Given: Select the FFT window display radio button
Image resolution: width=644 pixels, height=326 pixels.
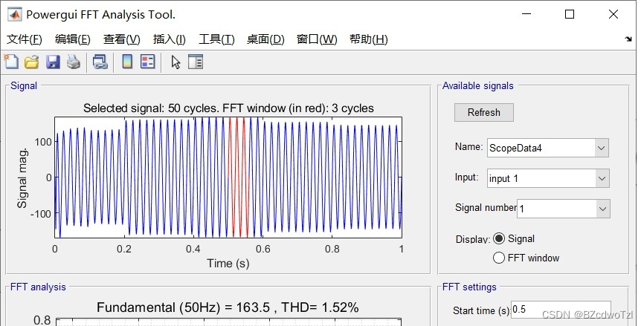Looking at the screenshot, I should pos(498,258).
